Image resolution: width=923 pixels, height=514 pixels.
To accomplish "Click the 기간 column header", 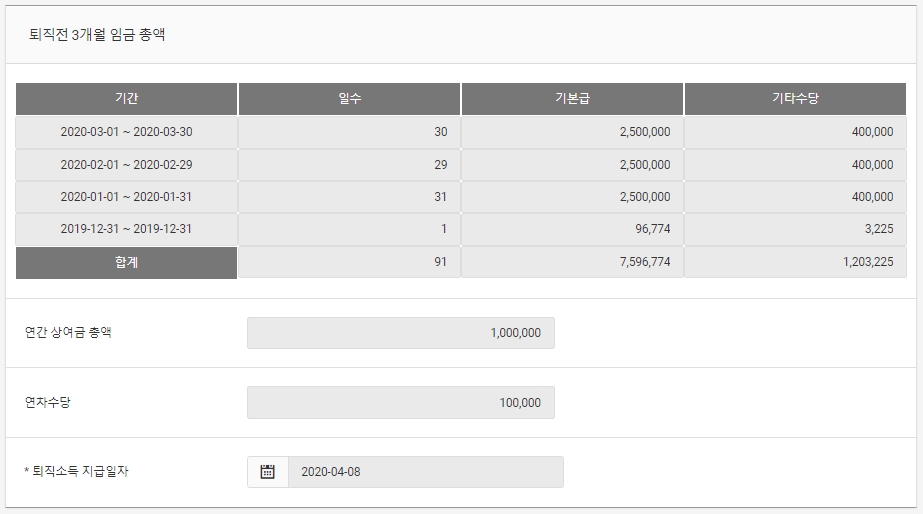I will coord(127,99).
